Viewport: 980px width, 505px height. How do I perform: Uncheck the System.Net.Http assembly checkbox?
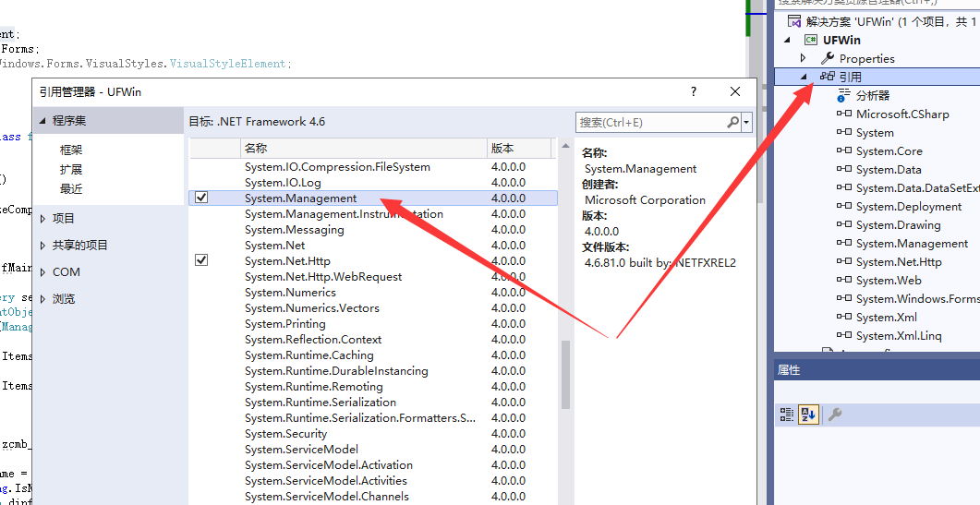click(x=201, y=261)
